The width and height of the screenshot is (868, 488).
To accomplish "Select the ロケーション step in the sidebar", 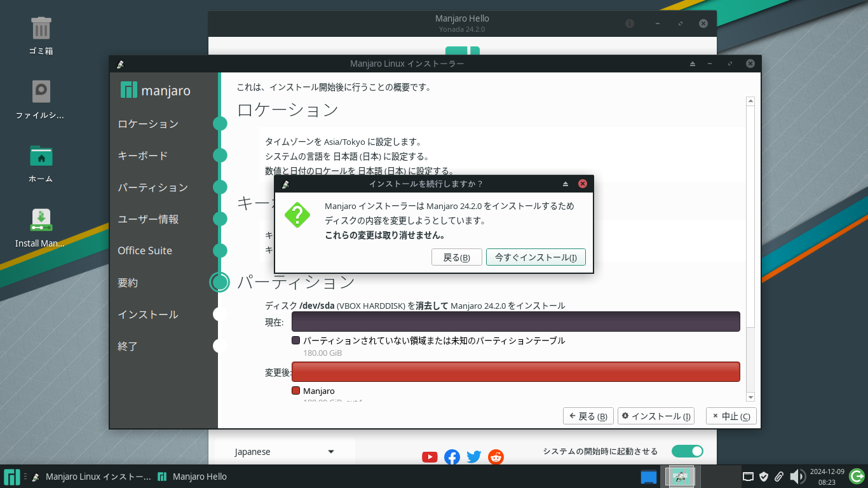I will point(148,124).
